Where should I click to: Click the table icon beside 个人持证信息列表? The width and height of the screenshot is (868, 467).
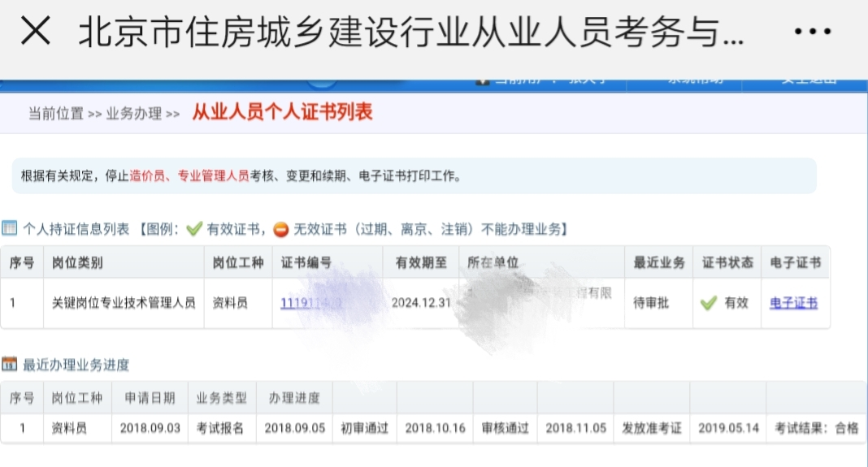click(10, 228)
